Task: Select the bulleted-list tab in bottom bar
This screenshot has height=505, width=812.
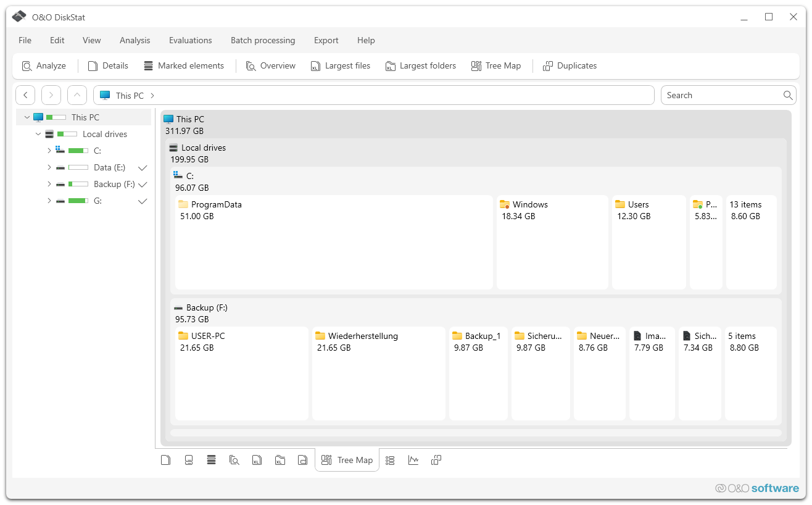Action: (x=390, y=460)
